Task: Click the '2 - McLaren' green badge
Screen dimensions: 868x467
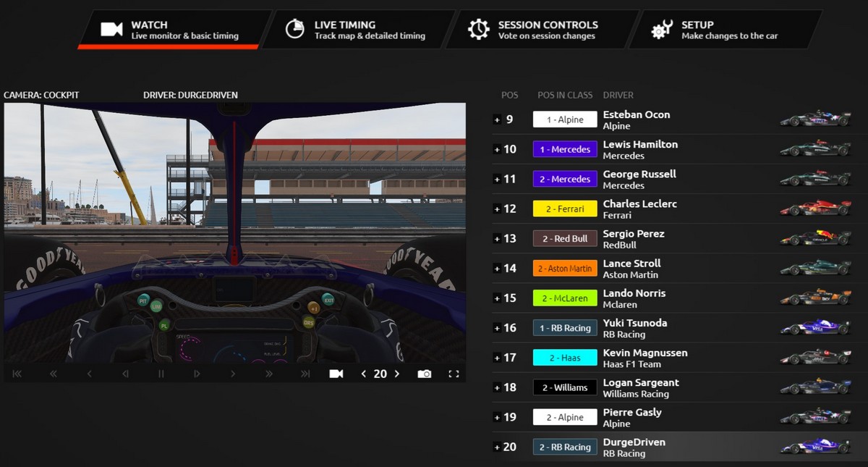Action: point(565,298)
